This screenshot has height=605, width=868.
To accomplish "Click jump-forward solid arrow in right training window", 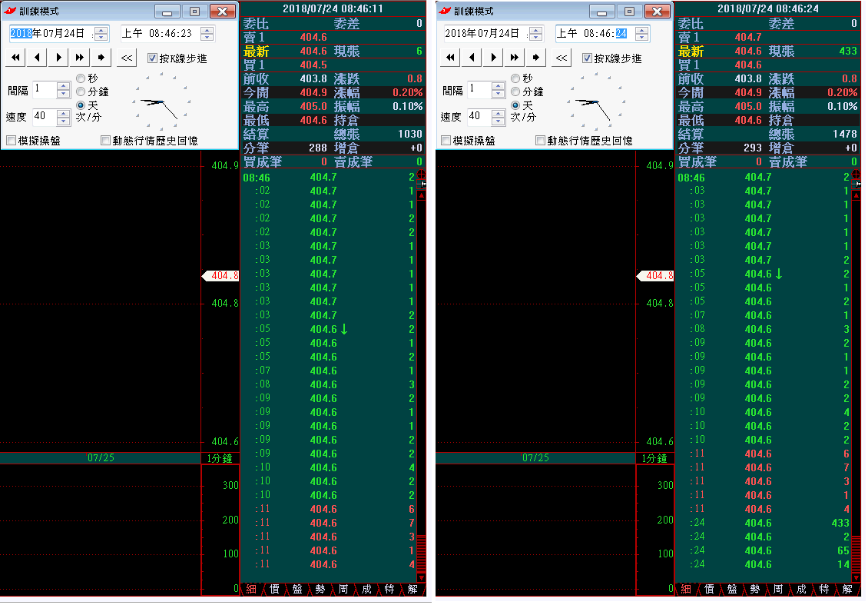I will tap(535, 58).
